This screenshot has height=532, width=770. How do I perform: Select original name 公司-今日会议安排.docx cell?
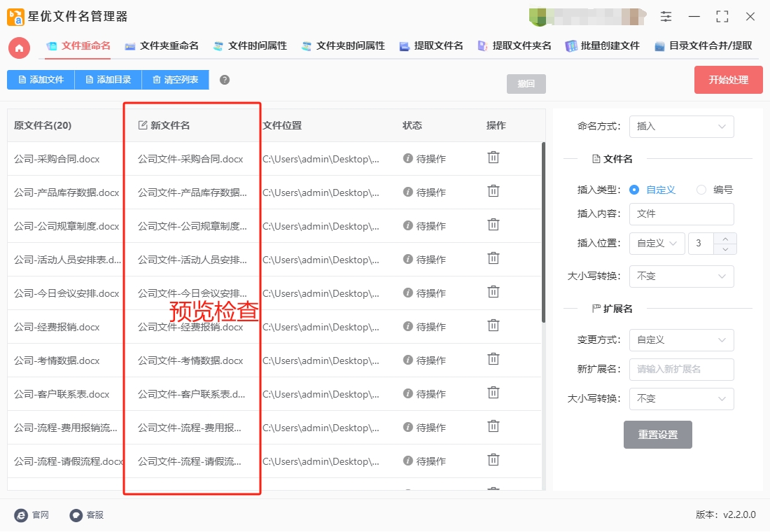[66, 294]
